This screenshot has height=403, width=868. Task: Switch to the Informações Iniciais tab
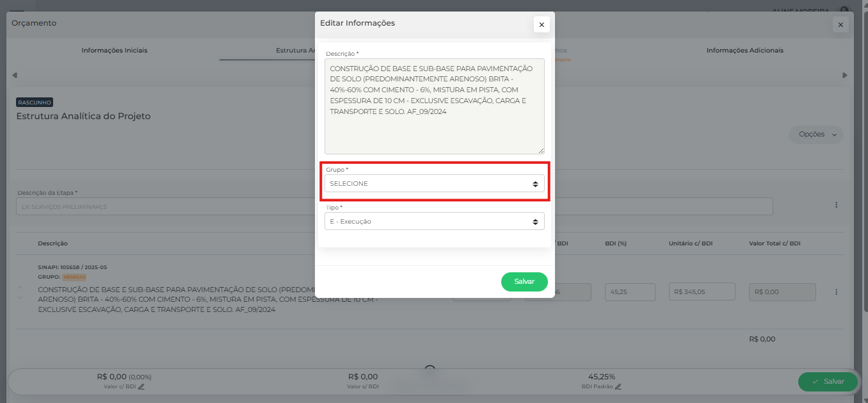pos(115,50)
